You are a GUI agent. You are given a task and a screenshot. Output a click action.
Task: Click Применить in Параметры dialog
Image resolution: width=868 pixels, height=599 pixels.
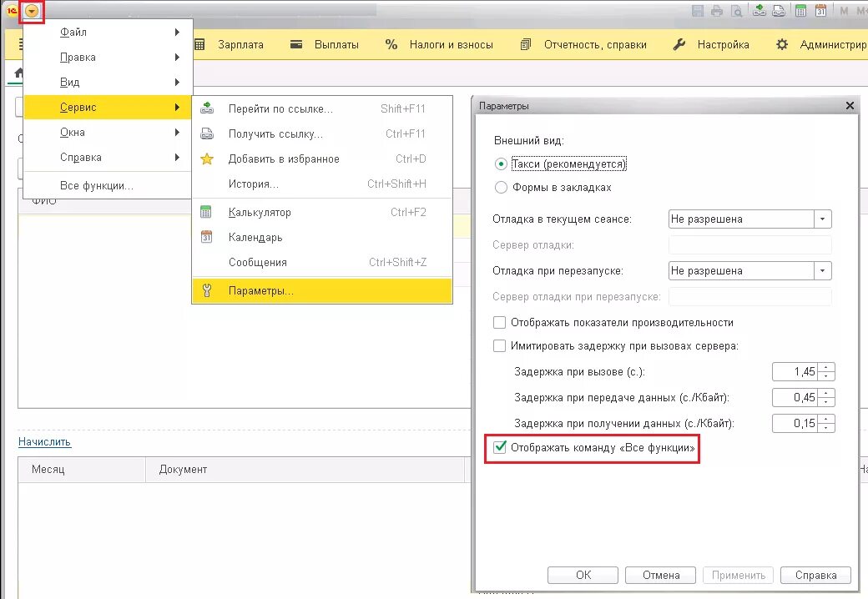click(x=738, y=575)
